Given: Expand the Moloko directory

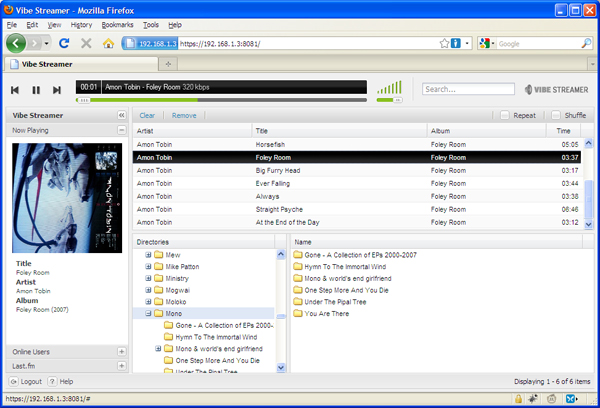Looking at the screenshot, I should [x=148, y=302].
